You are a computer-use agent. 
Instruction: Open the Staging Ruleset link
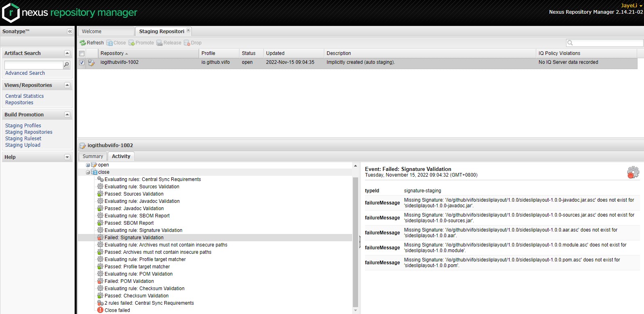point(23,139)
